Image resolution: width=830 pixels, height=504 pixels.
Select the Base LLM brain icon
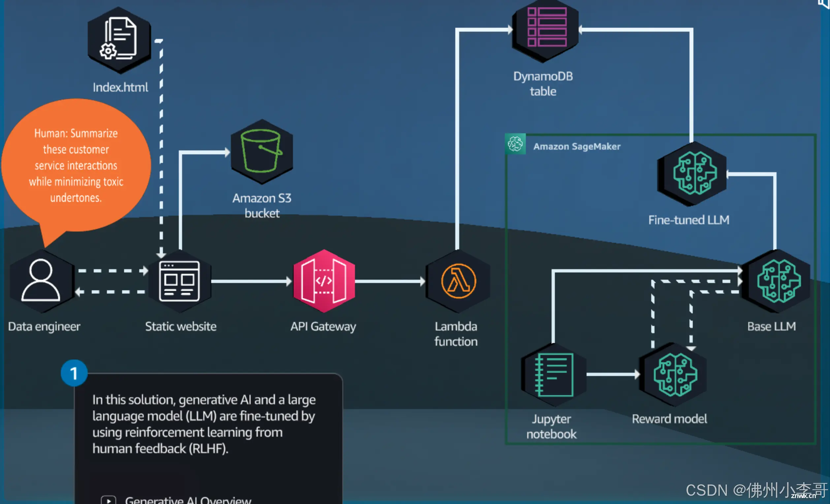coord(776,281)
